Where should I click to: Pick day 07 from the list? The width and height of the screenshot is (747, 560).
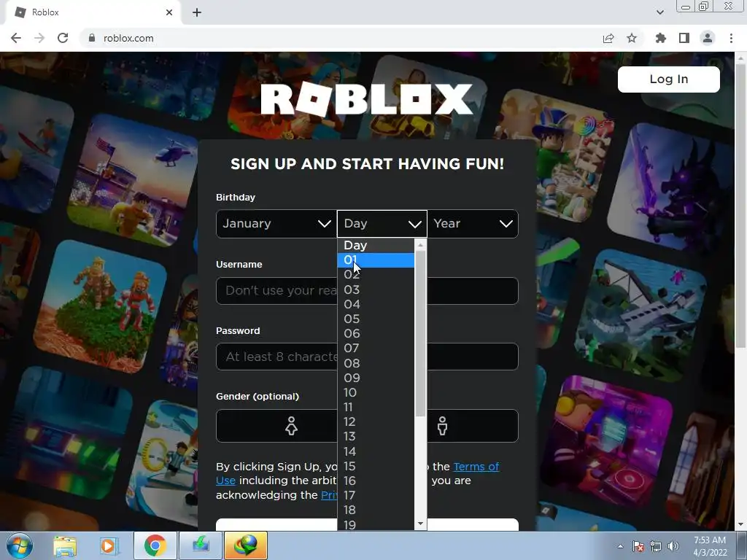(x=376, y=348)
